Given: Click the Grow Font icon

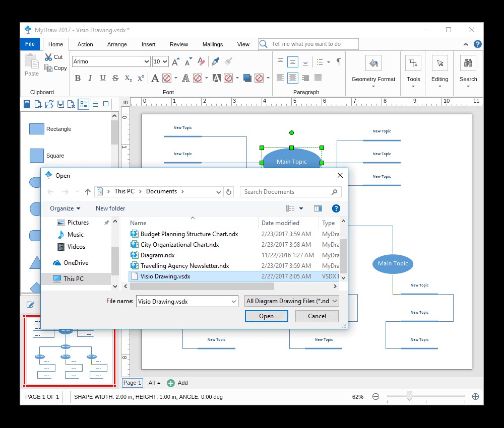Looking at the screenshot, I should 175,61.
